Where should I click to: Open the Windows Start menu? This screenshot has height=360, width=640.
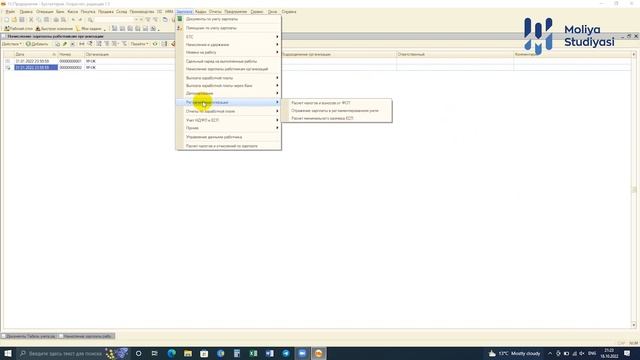tap(7, 353)
